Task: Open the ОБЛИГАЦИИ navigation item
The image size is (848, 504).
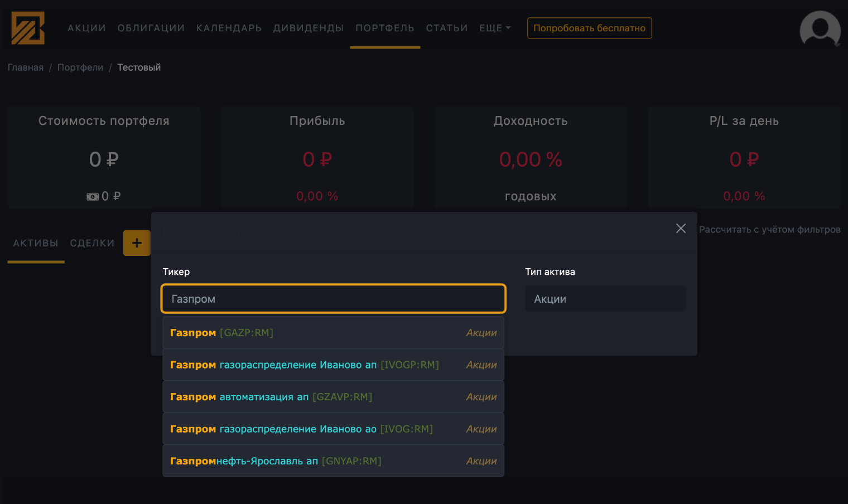Action: point(151,28)
